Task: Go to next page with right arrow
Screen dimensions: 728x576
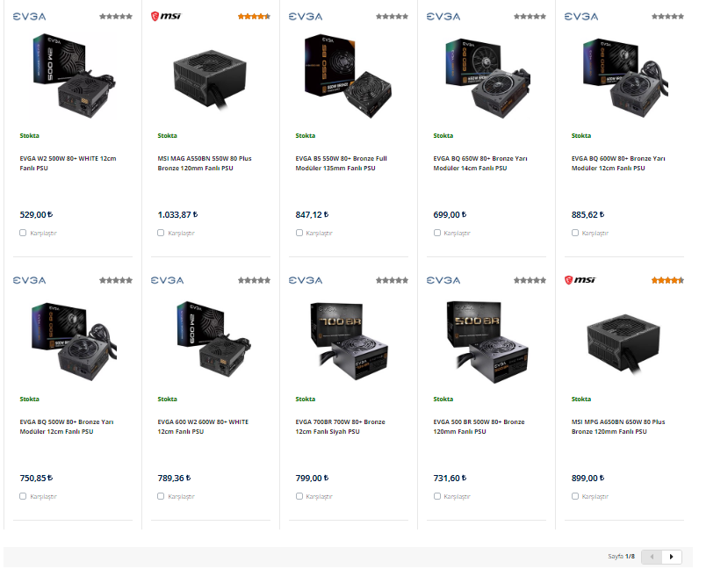Action: (x=671, y=557)
